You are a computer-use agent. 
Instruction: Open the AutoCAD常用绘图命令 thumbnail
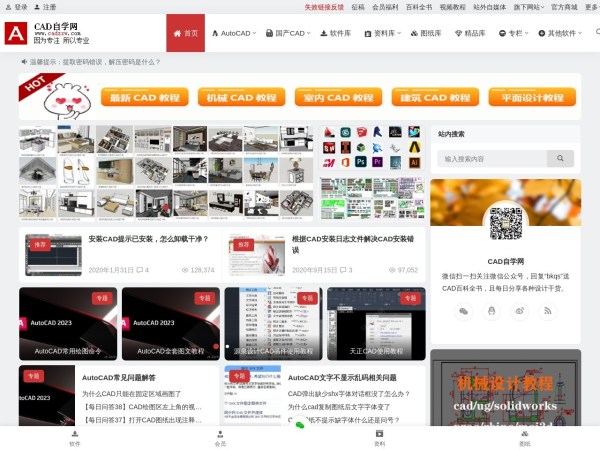click(x=68, y=323)
